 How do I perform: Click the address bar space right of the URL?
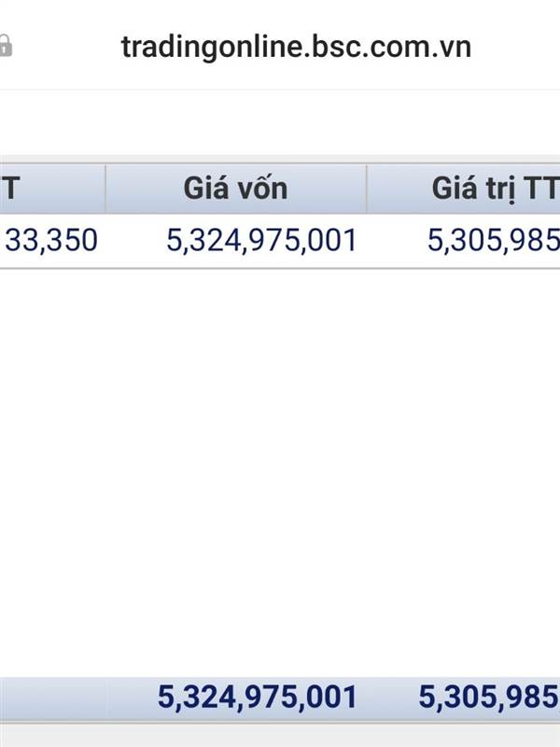coord(516,48)
